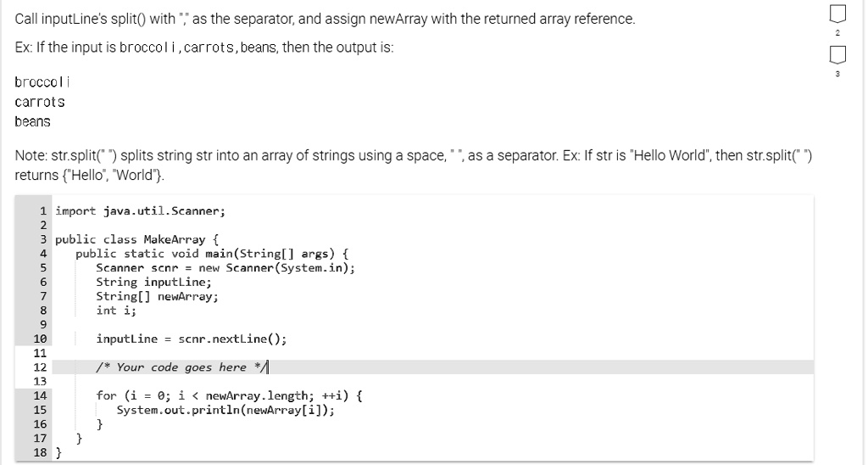Click the 'carrots' example output text
This screenshot has height=465, width=868.
pyautogui.click(x=39, y=102)
